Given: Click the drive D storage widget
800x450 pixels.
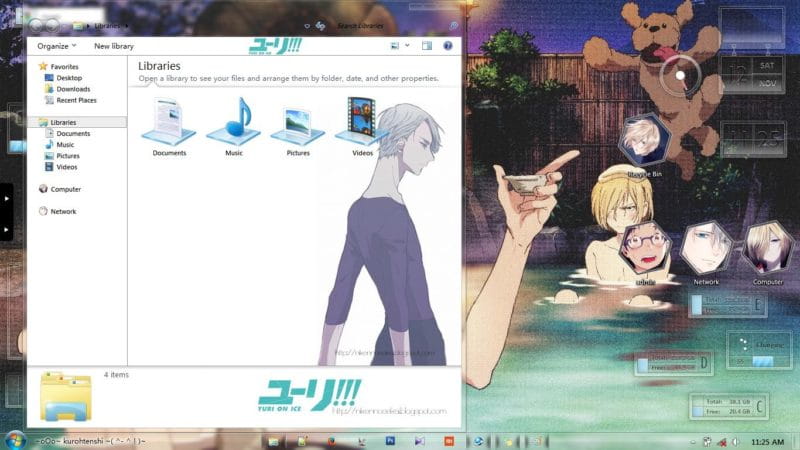Looking at the screenshot, I should pos(673,362).
